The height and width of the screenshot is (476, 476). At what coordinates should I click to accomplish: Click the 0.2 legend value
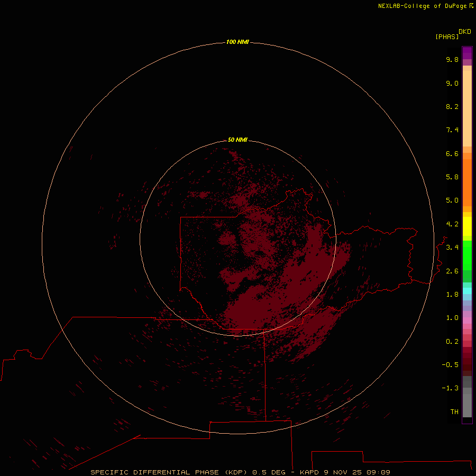[452, 342]
